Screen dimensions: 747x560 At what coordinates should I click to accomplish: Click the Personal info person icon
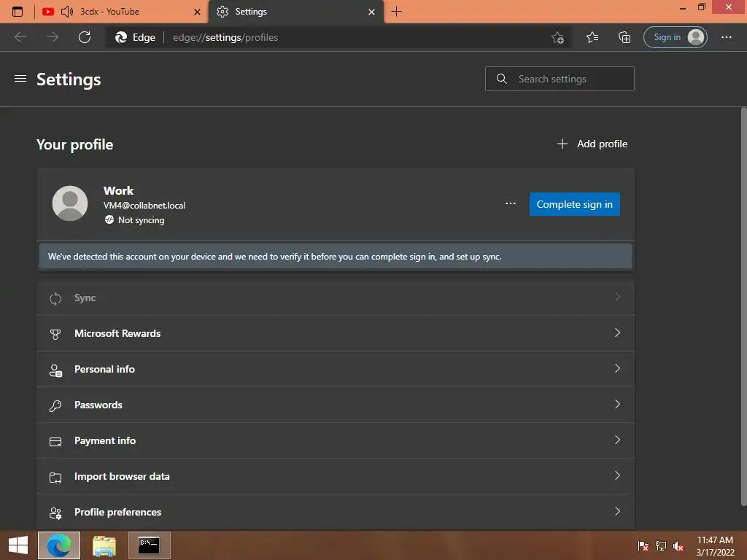point(55,370)
